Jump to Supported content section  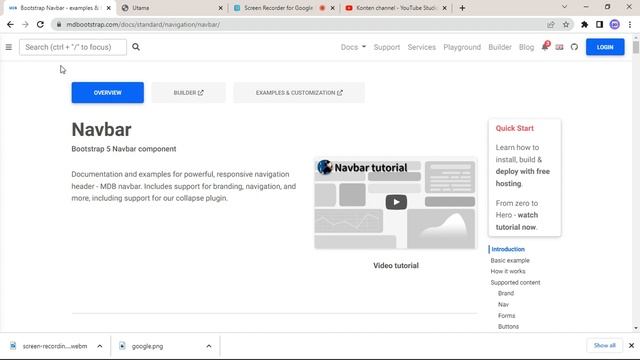[x=515, y=282]
